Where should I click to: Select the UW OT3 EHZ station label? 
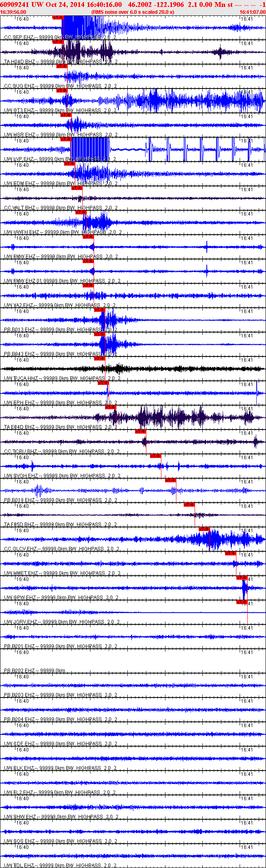point(60,110)
